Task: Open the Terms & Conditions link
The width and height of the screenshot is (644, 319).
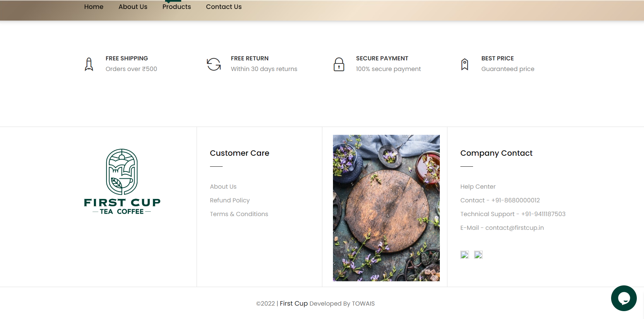Action: click(239, 214)
